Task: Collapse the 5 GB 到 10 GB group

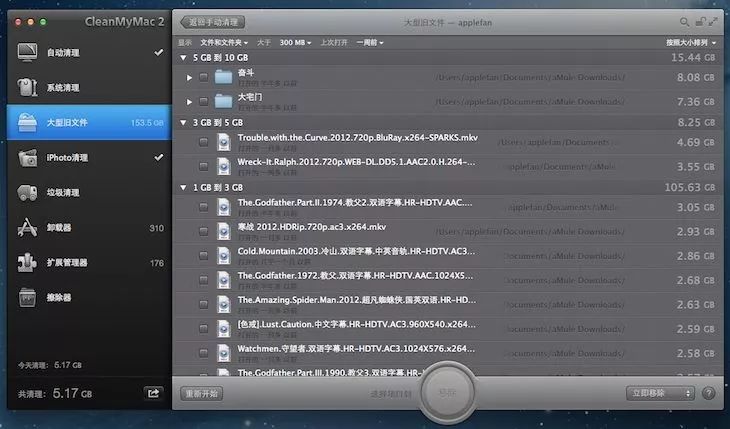Action: (x=183, y=58)
